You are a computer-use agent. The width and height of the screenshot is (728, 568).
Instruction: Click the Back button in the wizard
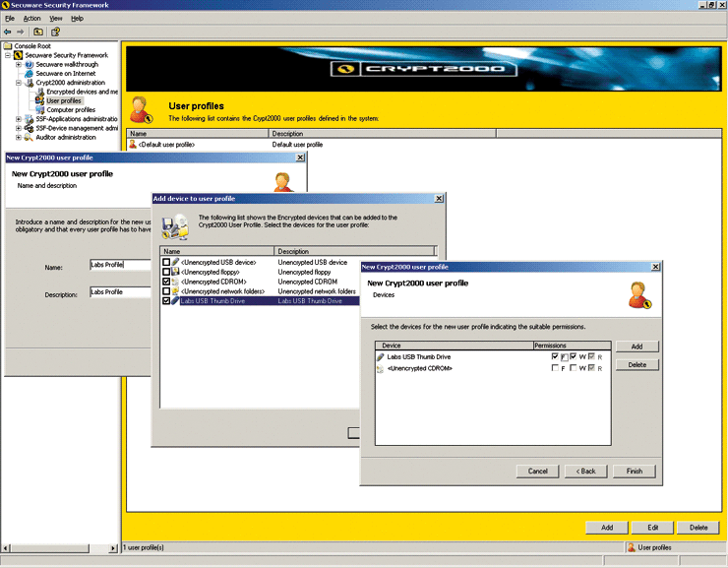pyautogui.click(x=586, y=471)
